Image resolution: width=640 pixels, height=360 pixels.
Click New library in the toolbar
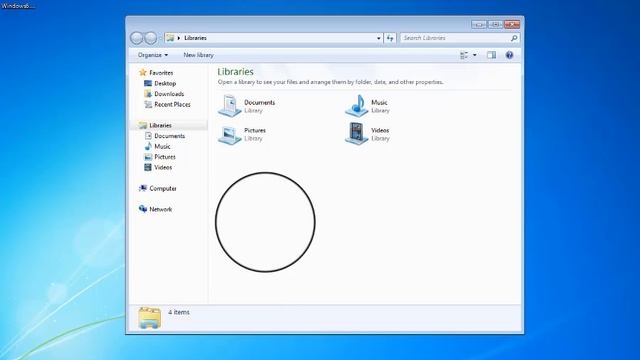198,55
